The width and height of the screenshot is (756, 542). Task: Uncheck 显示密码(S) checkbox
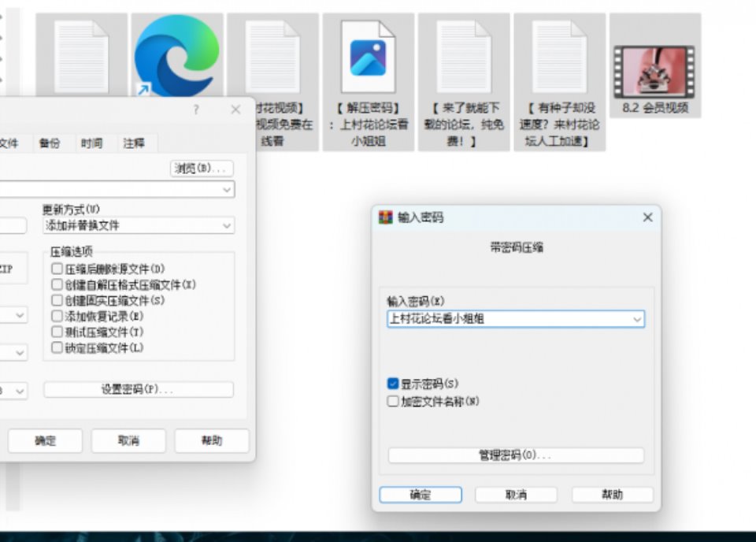[x=393, y=384]
